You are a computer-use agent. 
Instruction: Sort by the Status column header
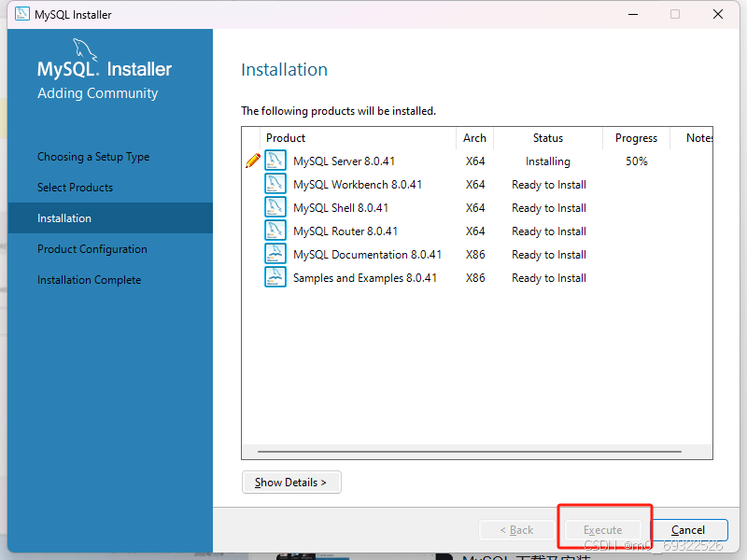point(548,138)
